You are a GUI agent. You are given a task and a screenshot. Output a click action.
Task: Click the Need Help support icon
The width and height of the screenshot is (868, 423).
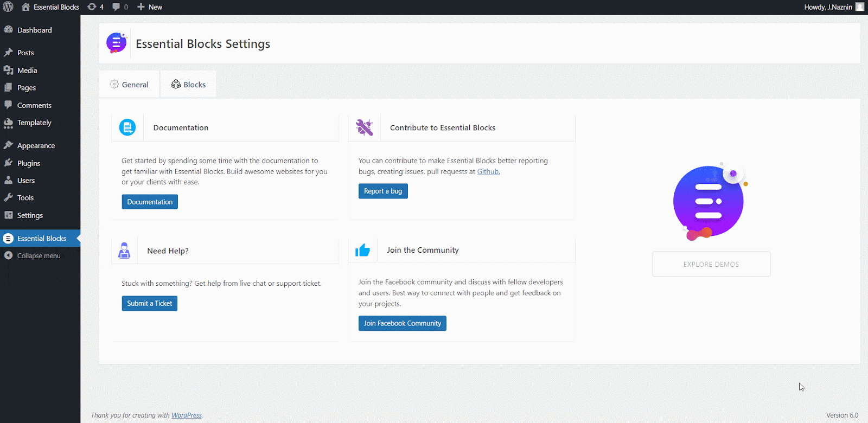click(x=124, y=251)
